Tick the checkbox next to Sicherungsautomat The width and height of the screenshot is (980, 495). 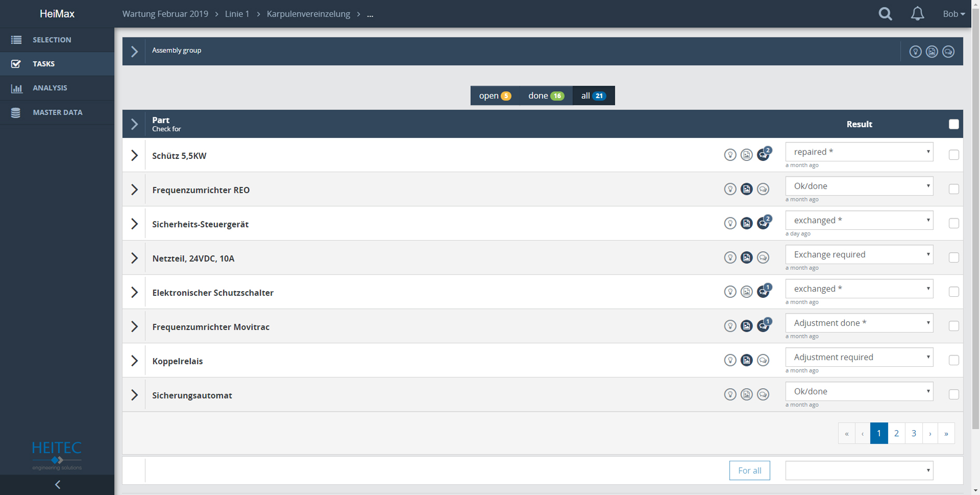(x=954, y=394)
